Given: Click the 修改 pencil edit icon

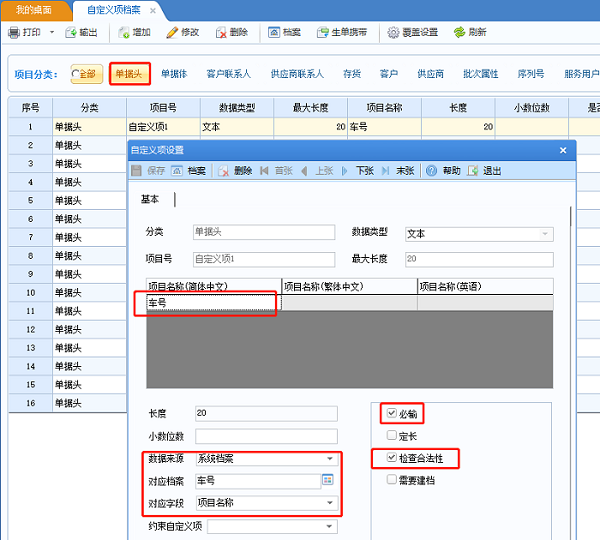Looking at the screenshot, I should click(x=172, y=33).
